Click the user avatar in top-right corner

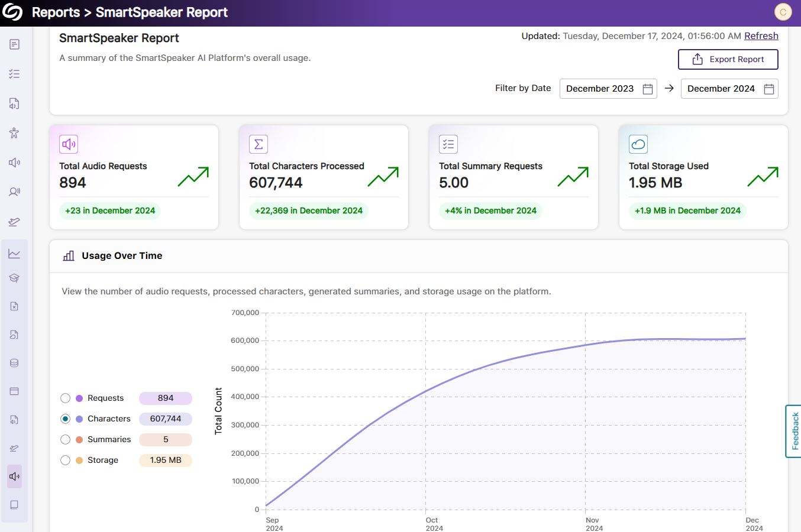783,12
